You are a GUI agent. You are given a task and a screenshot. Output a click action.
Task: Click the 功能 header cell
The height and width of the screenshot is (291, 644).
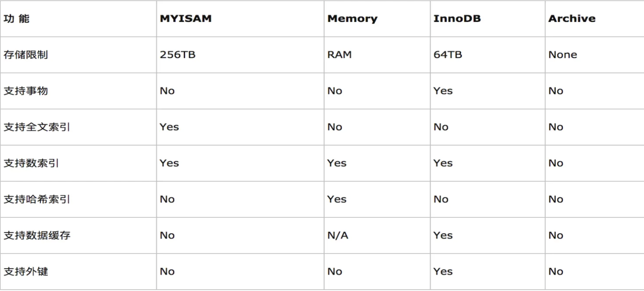tap(17, 18)
